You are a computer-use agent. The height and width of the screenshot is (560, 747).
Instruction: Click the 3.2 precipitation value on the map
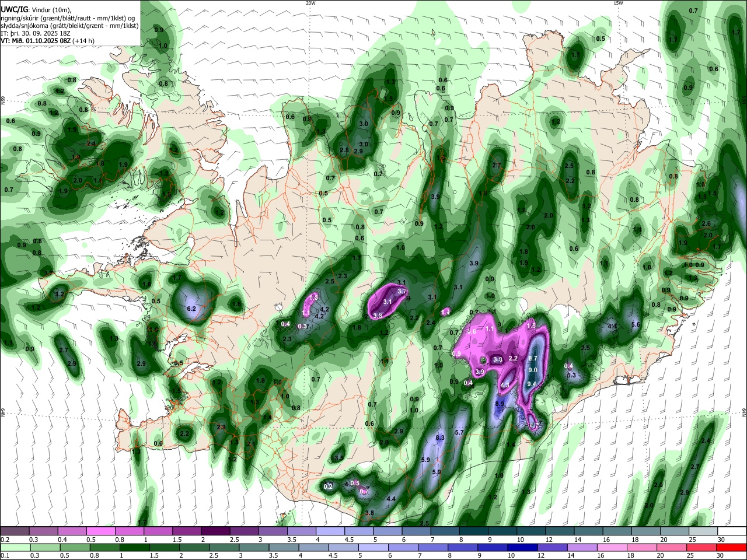click(59, 294)
